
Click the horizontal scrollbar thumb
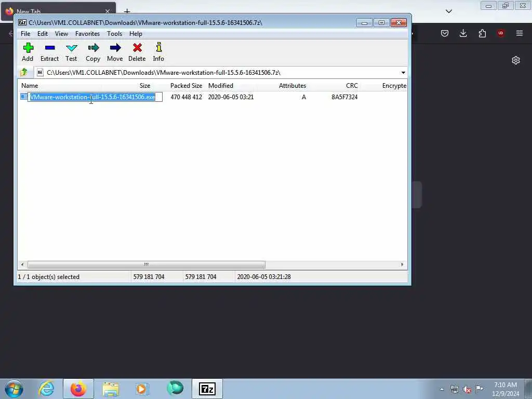coord(146,264)
